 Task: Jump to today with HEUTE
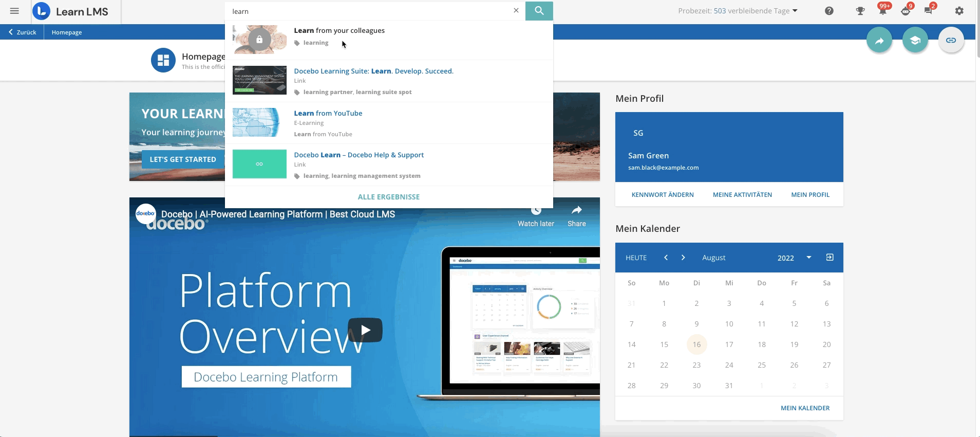point(636,258)
